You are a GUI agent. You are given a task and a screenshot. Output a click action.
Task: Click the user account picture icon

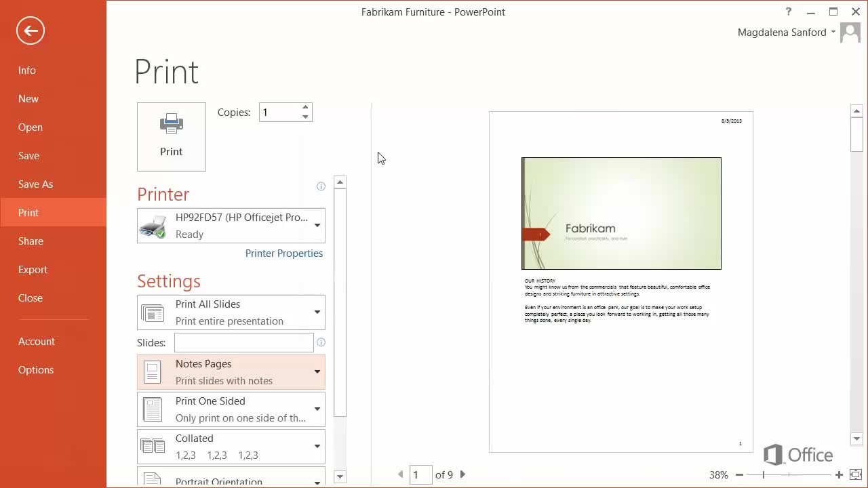[x=850, y=33]
